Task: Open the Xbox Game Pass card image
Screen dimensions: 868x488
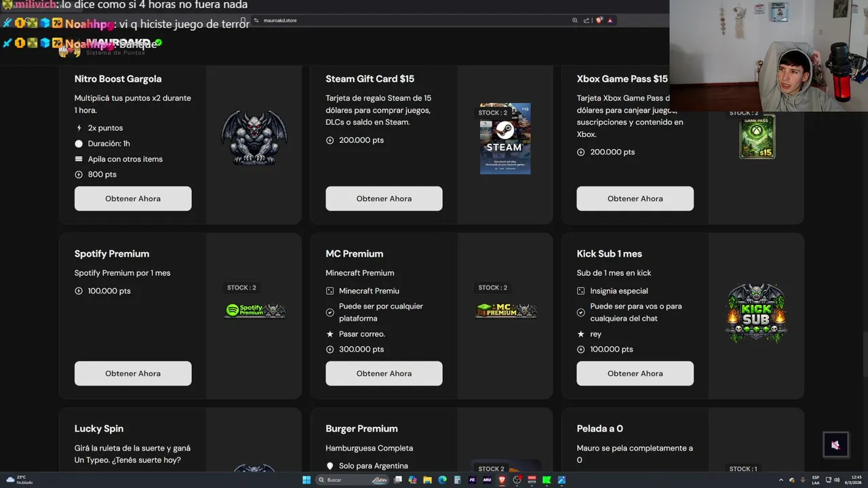Action: coord(757,136)
